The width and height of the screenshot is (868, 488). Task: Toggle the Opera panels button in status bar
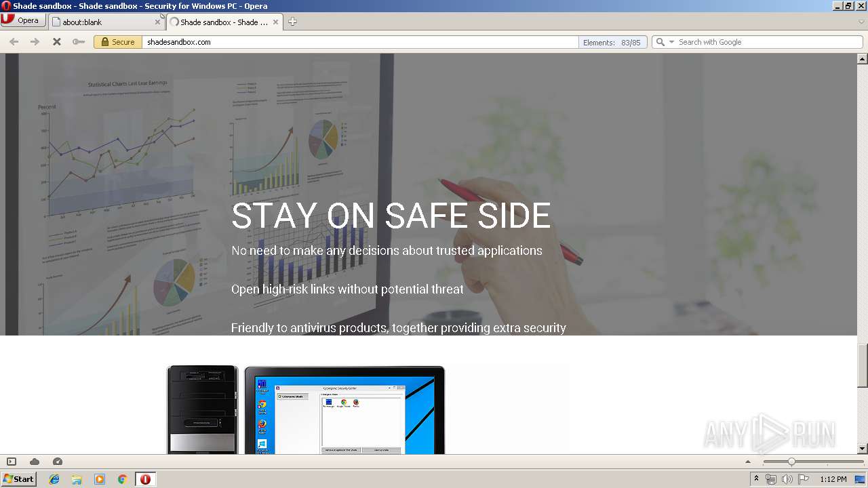12,462
